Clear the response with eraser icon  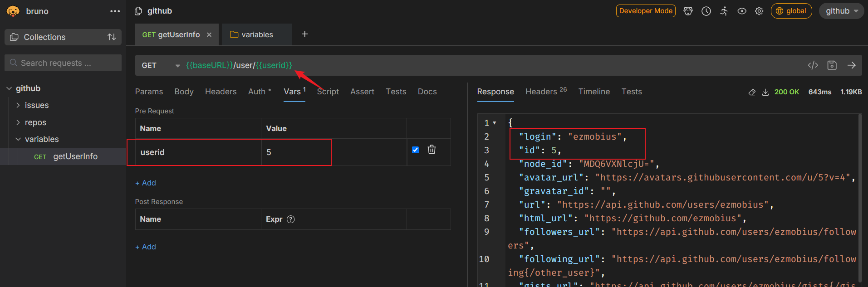tap(752, 92)
